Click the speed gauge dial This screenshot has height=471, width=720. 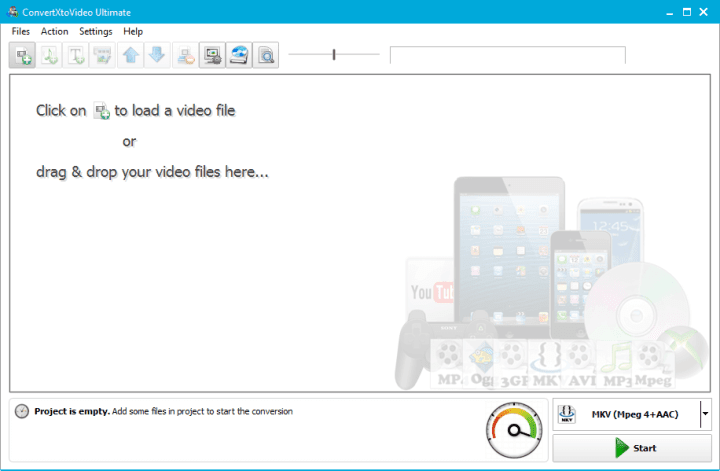[x=514, y=430]
